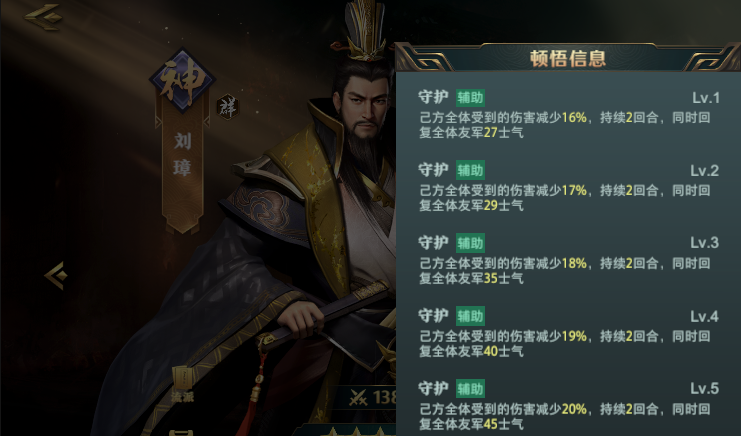741x436 pixels.
Task: Tap 辅助 tag on Lv.5 skill
Action: [x=470, y=389]
